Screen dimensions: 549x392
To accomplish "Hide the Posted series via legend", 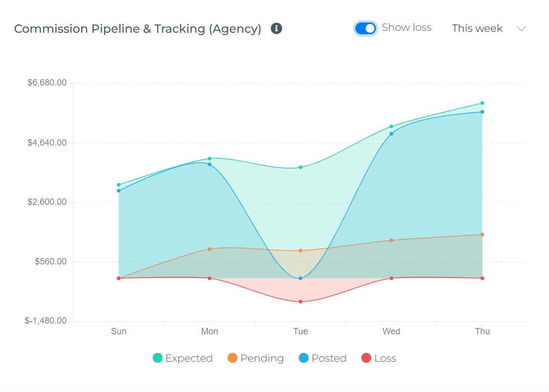I will pyautogui.click(x=329, y=358).
